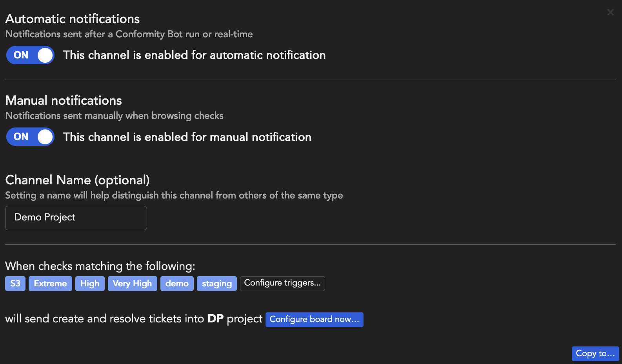Select the demo tag chip
Image resolution: width=622 pixels, height=364 pixels.
(x=177, y=284)
